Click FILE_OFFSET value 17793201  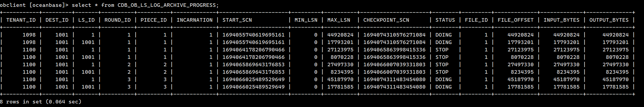521,42
